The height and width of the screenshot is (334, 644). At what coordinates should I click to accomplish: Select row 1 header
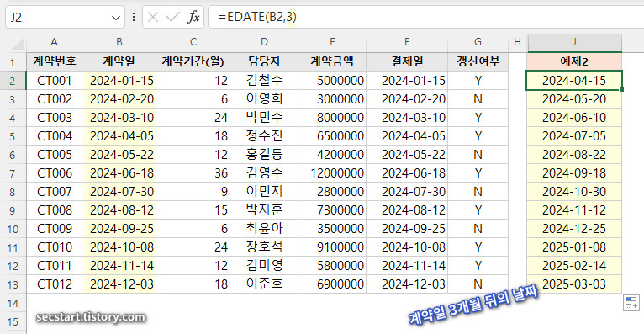click(x=13, y=62)
